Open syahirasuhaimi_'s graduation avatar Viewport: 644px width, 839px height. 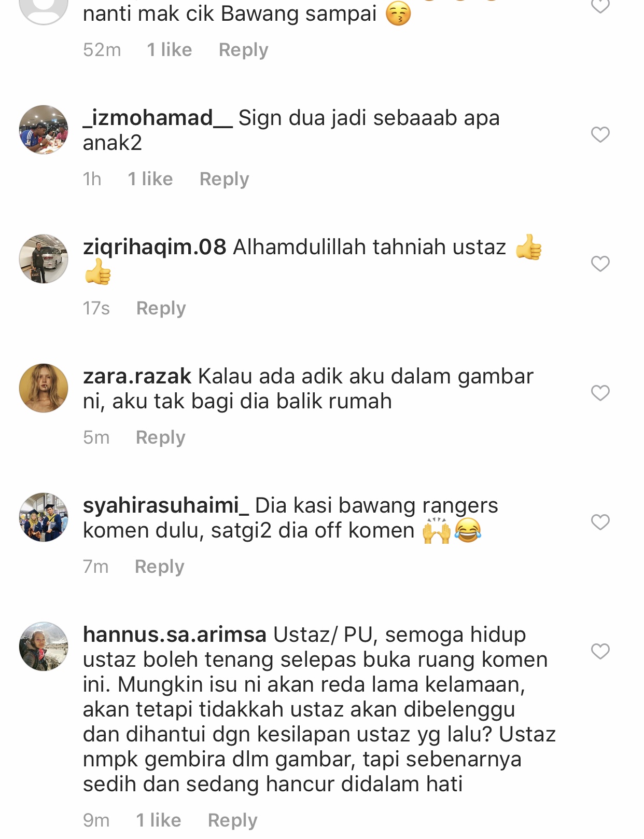(44, 517)
